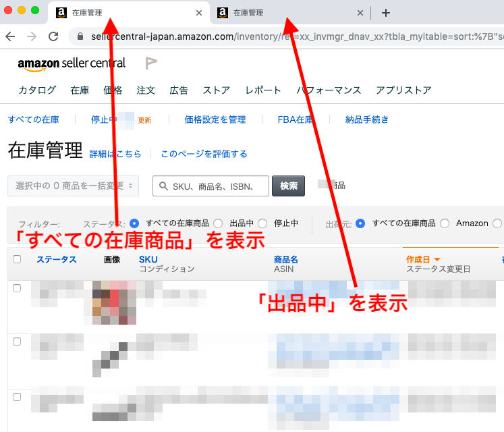Select the 停止中 status radio
Image resolution: width=504 pixels, height=432 pixels.
pos(262,223)
